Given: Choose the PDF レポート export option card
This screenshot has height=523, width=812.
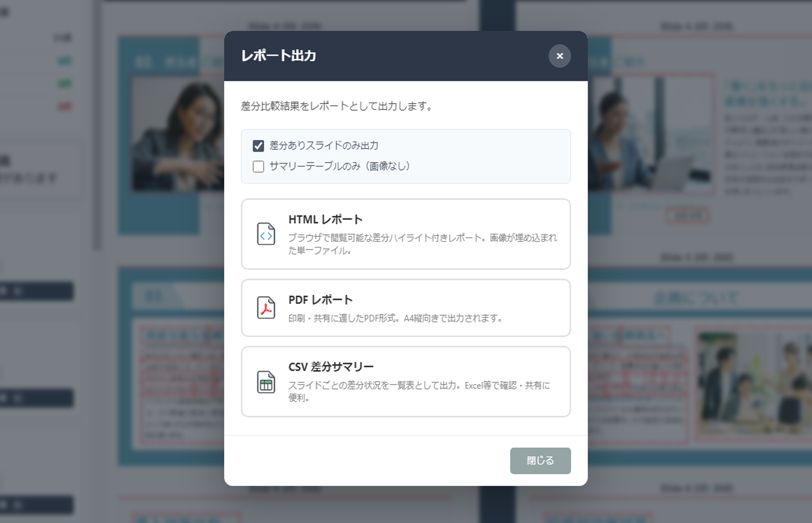Looking at the screenshot, I should coord(405,307).
